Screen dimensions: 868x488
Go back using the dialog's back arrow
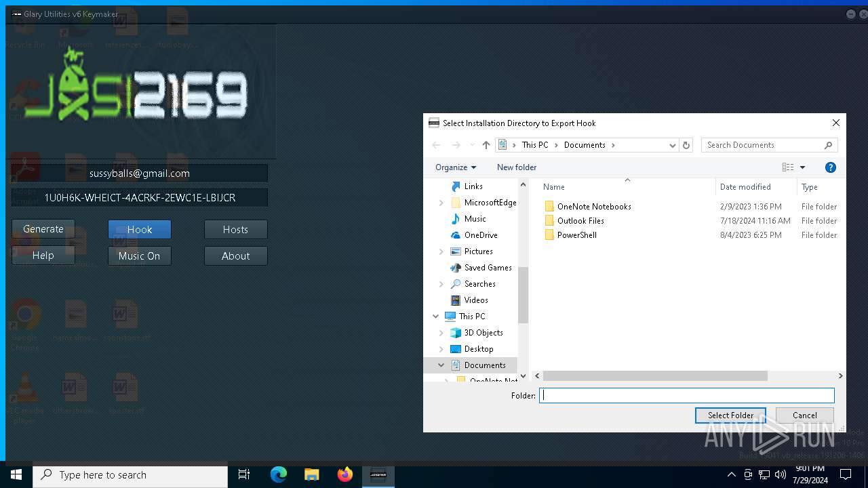(437, 145)
